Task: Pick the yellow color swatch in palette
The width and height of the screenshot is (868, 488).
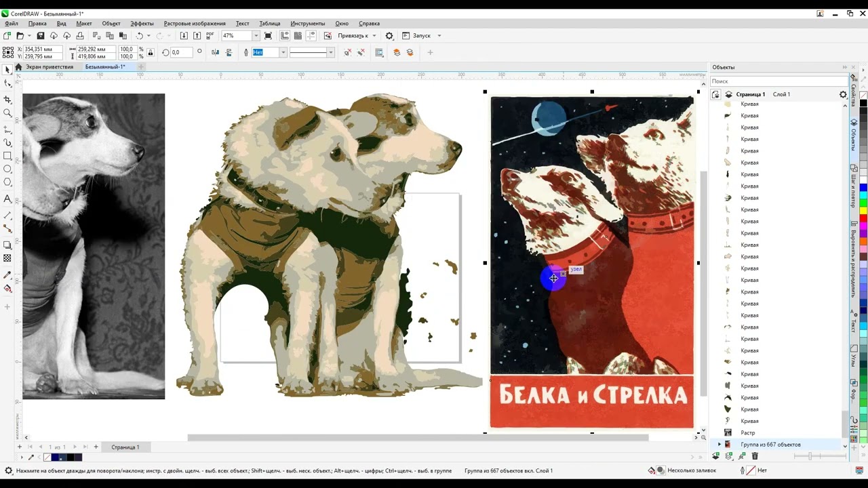Action: point(863,211)
